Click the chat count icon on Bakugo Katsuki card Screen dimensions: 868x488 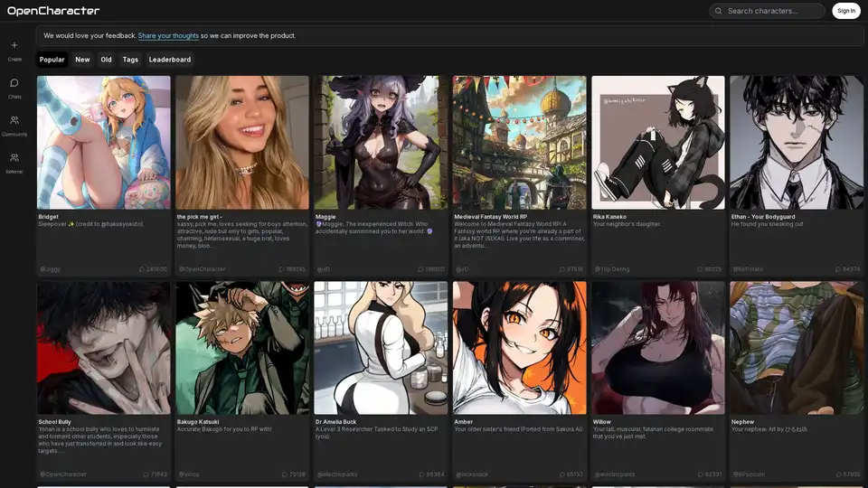(285, 474)
